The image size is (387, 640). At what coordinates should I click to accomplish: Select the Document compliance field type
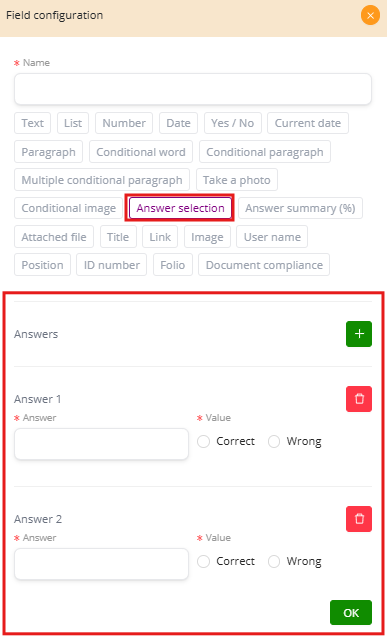[264, 265]
